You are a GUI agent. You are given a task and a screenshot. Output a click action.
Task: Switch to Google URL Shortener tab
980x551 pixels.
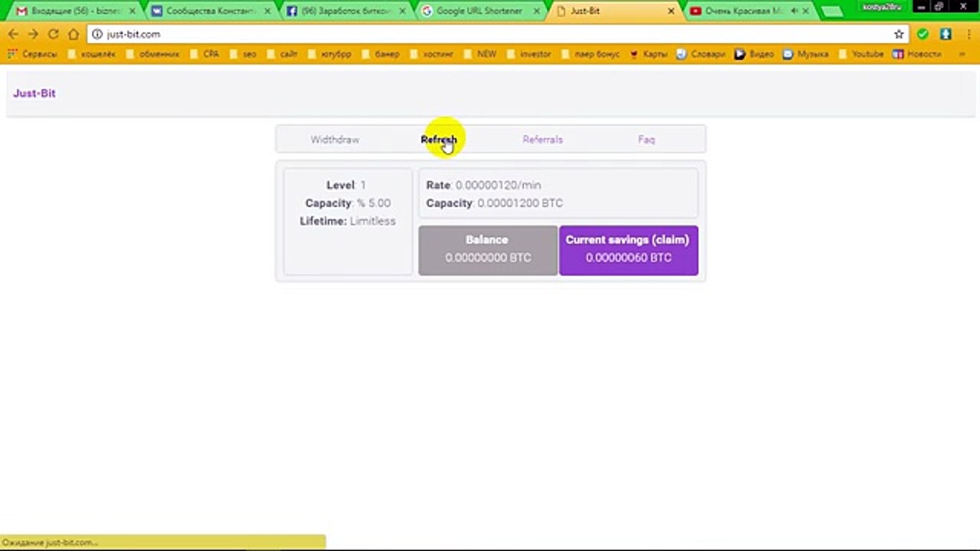(x=478, y=11)
